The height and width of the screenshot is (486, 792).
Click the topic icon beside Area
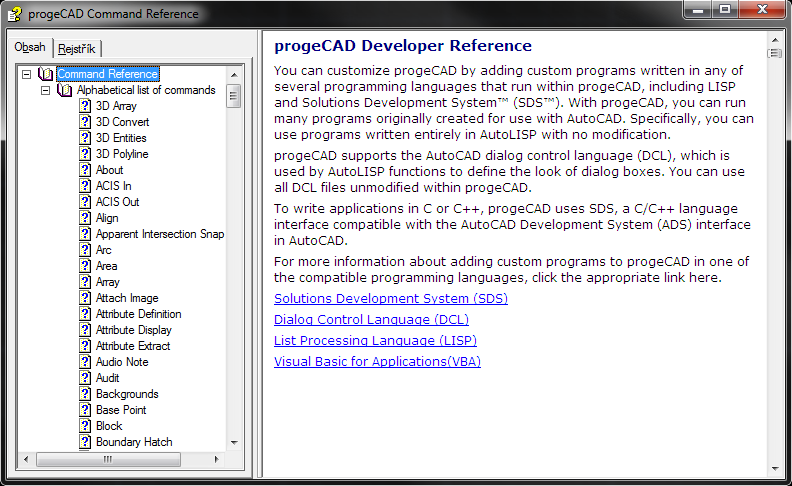85,266
